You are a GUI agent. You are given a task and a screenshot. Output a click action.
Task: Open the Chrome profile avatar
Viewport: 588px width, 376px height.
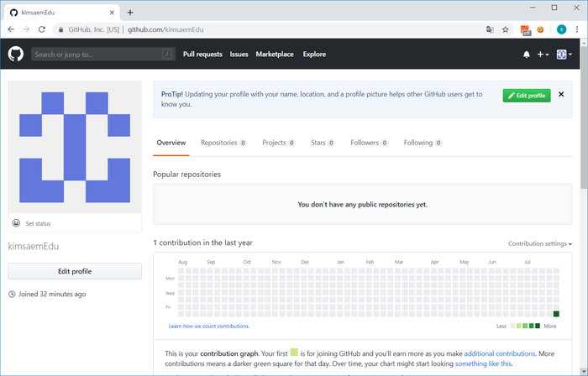561,29
